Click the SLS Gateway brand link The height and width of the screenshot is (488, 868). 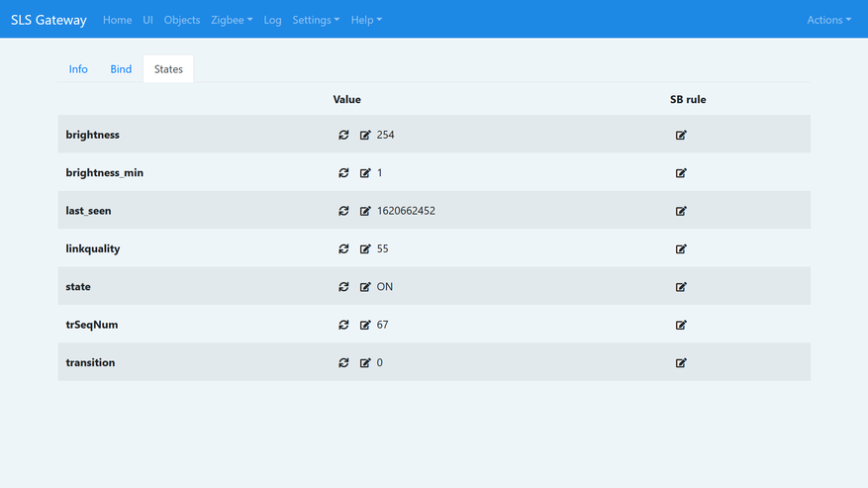[48, 20]
